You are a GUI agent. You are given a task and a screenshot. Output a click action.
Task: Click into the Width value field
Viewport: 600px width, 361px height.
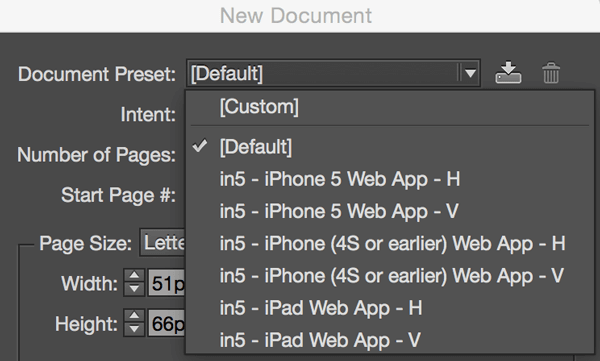tap(167, 283)
